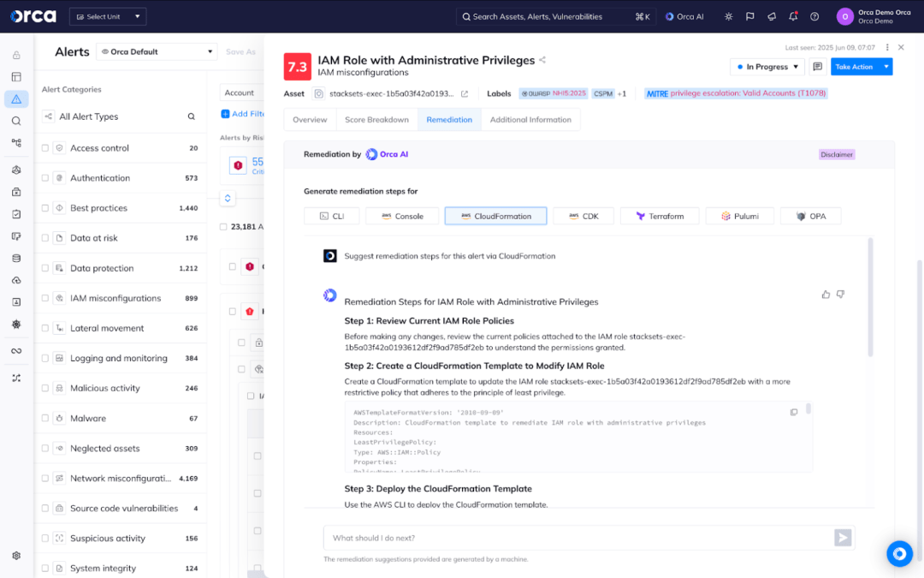The width and height of the screenshot is (924, 578).
Task: Click the remediation chat vertical scrollbar
Action: pos(870,297)
